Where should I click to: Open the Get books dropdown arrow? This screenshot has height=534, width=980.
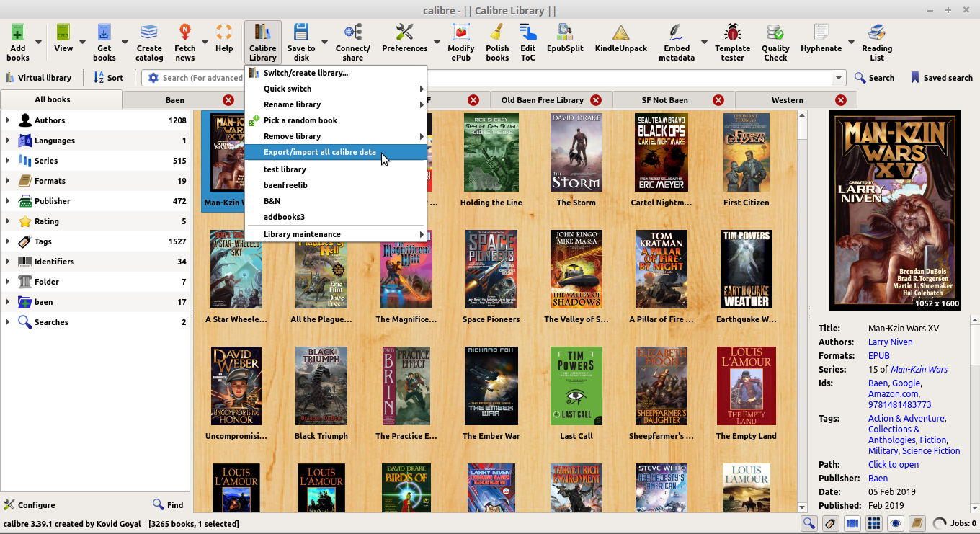pos(125,43)
